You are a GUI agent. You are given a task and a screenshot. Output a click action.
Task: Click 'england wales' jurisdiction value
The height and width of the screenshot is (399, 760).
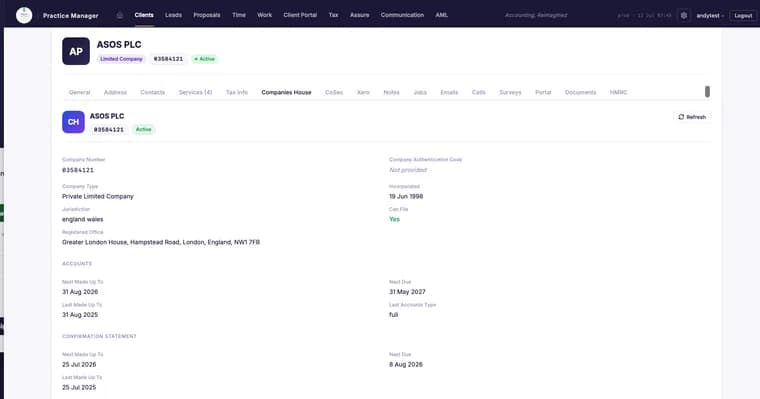82,219
